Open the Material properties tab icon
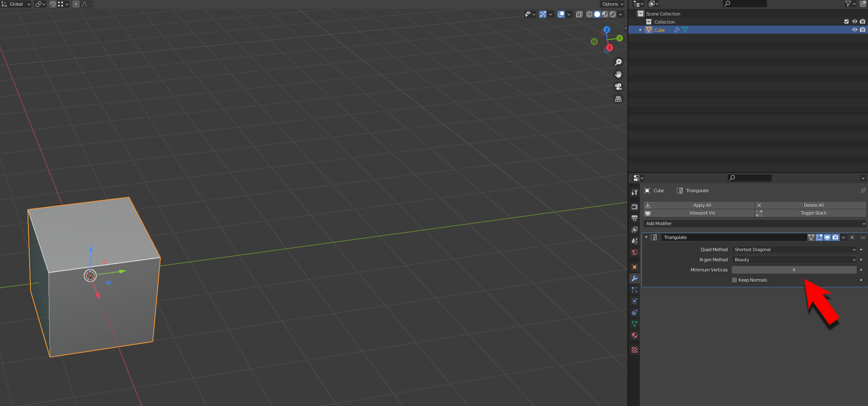 [x=634, y=335]
